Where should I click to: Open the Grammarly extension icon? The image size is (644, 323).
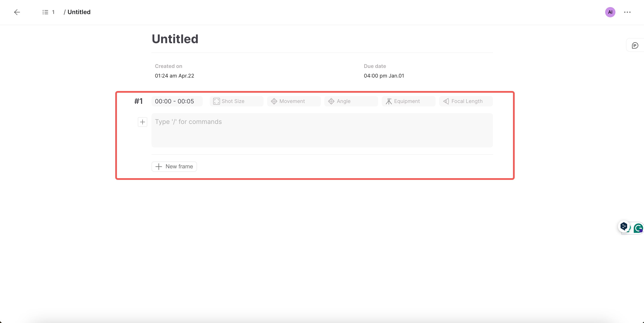coord(638,228)
